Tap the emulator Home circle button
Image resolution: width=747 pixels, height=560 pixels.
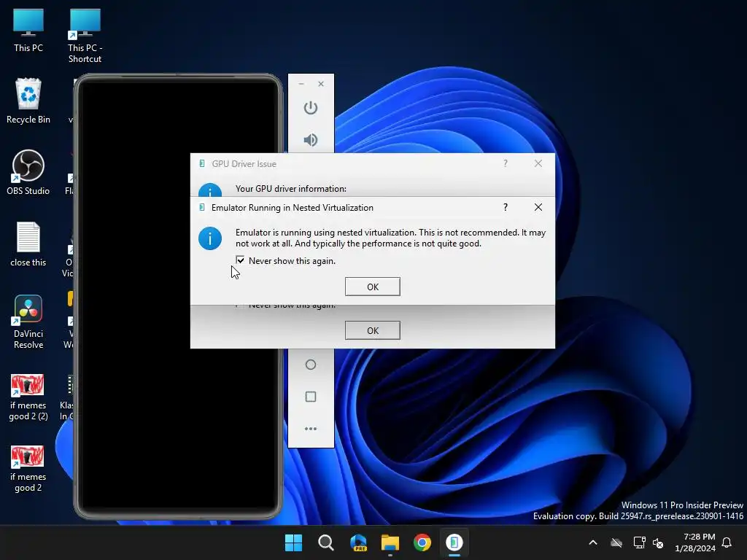point(311,365)
